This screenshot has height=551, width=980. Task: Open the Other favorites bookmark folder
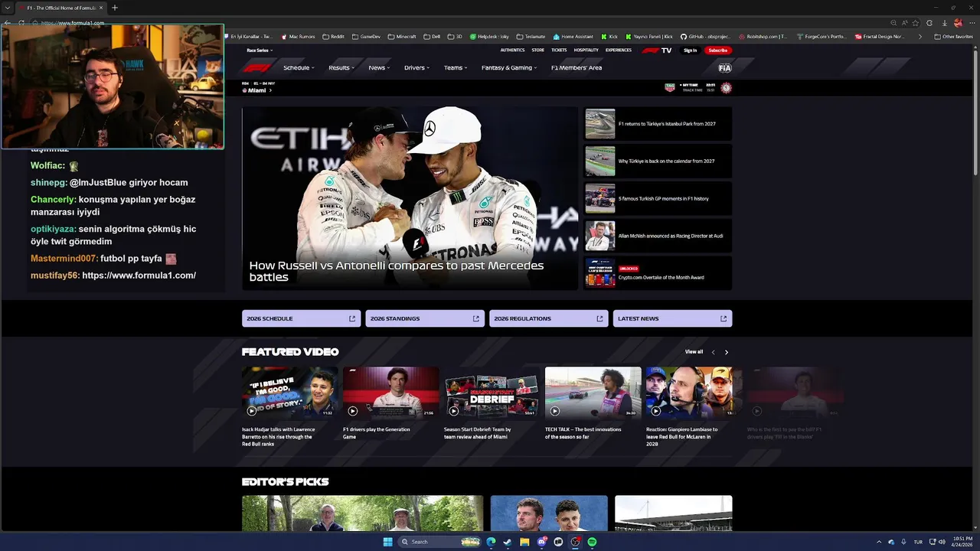954,36
